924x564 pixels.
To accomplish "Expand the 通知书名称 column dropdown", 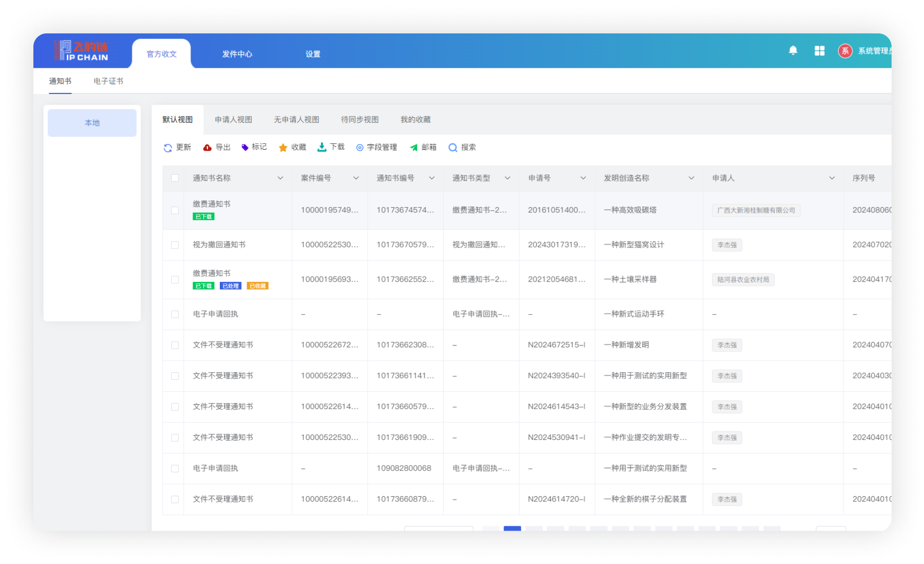I will [x=280, y=178].
